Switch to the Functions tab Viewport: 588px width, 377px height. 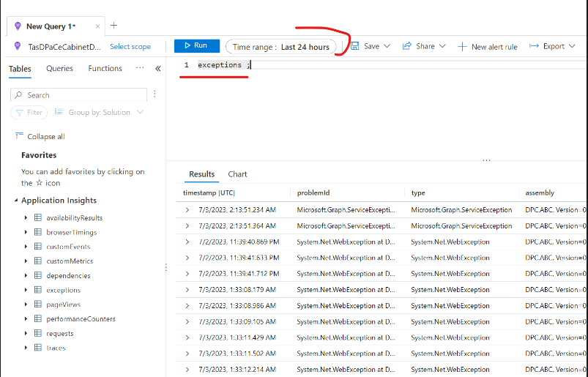[x=105, y=69]
